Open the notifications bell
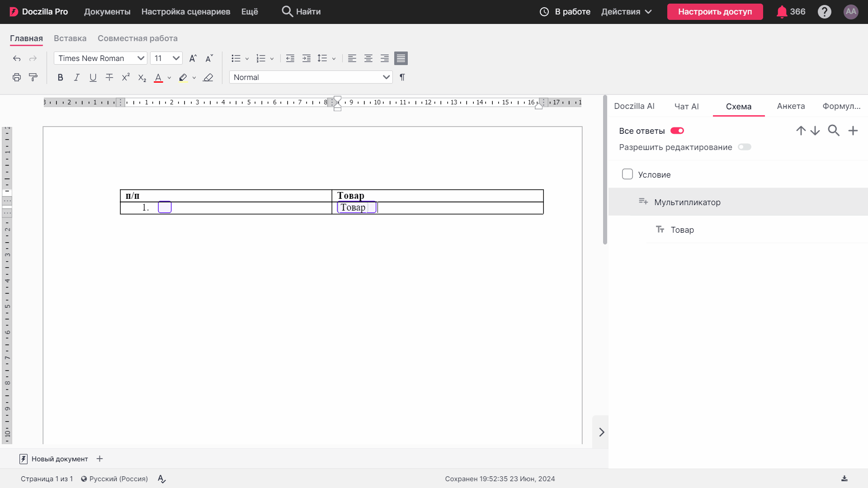The width and height of the screenshot is (868, 488). (x=782, y=12)
